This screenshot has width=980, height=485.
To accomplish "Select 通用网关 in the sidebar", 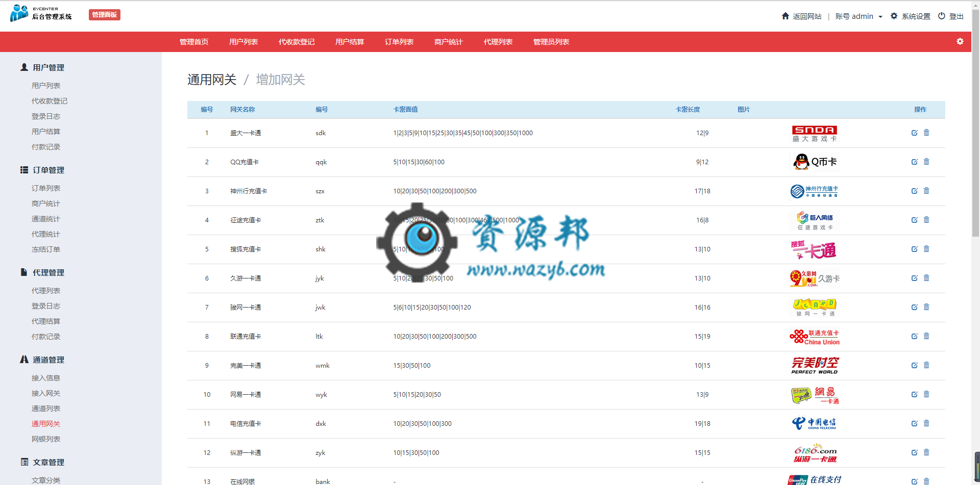I will tap(46, 424).
